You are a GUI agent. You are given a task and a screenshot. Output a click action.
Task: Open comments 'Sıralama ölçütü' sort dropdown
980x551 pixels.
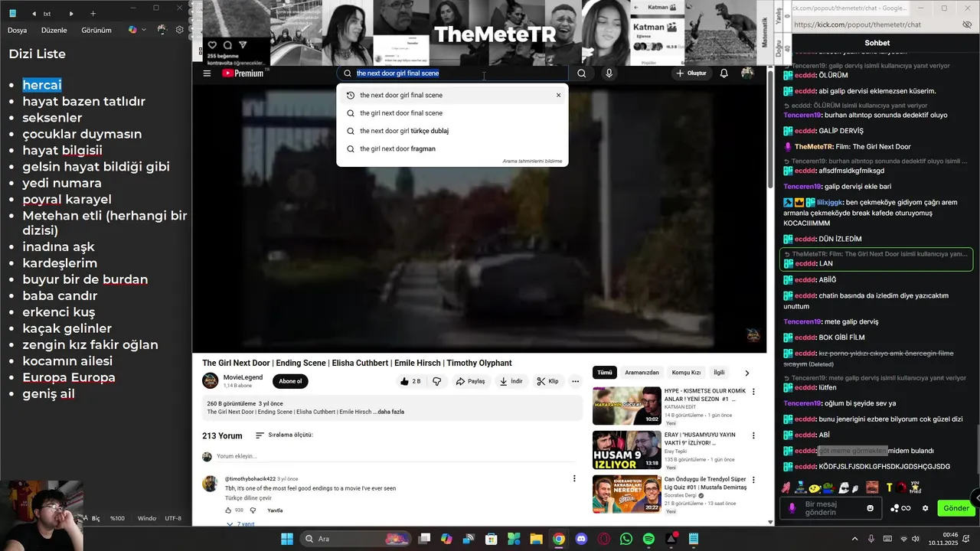pyautogui.click(x=283, y=435)
